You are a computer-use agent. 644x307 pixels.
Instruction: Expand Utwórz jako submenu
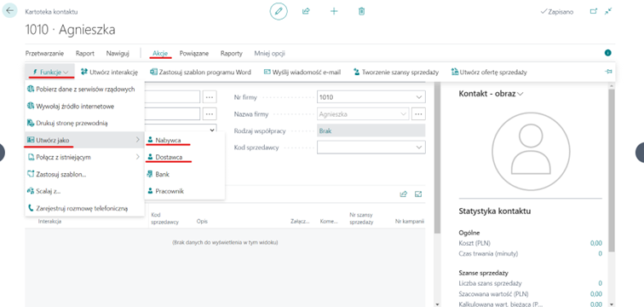click(84, 140)
